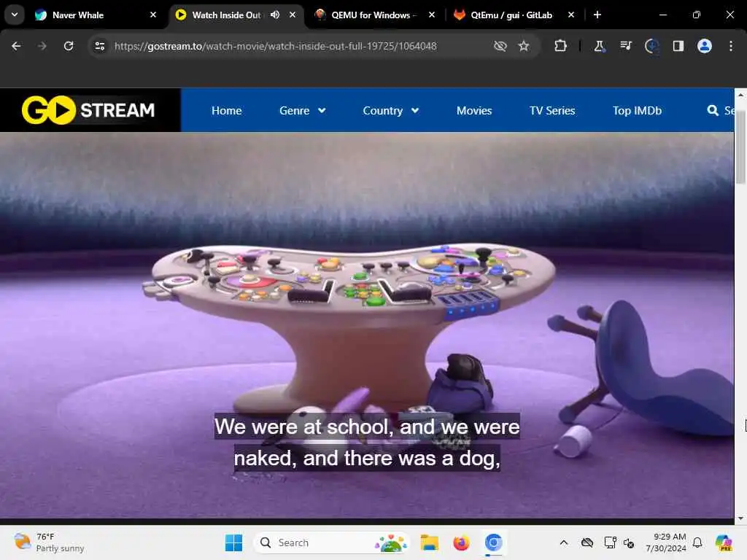Click the cloud sync tray icon
The height and width of the screenshot is (560, 747).
tap(587, 542)
